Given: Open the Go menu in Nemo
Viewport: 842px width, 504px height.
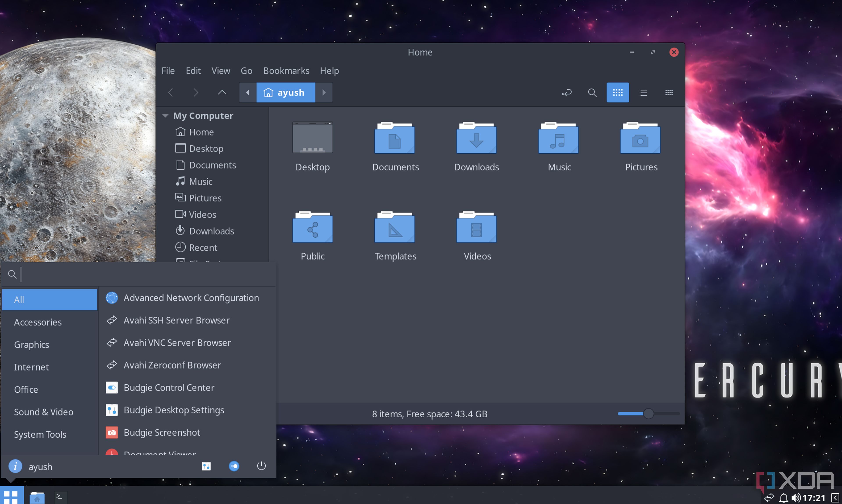Looking at the screenshot, I should pyautogui.click(x=246, y=71).
